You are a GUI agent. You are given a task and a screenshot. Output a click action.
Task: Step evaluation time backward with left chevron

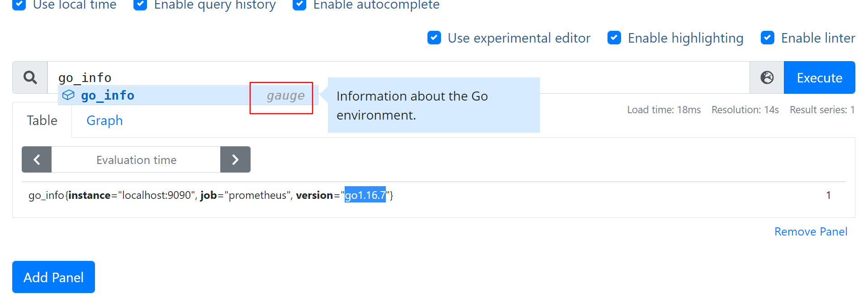[x=37, y=159]
